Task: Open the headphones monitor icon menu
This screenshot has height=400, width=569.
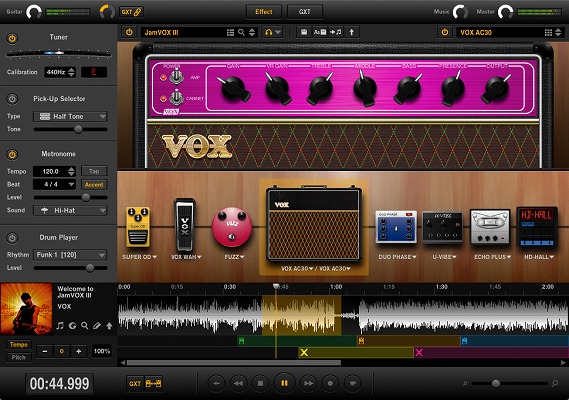Action: point(273,32)
